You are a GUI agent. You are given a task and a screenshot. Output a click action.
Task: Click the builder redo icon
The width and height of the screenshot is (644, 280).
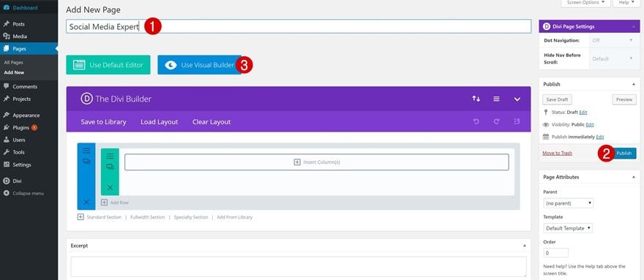[497, 121]
